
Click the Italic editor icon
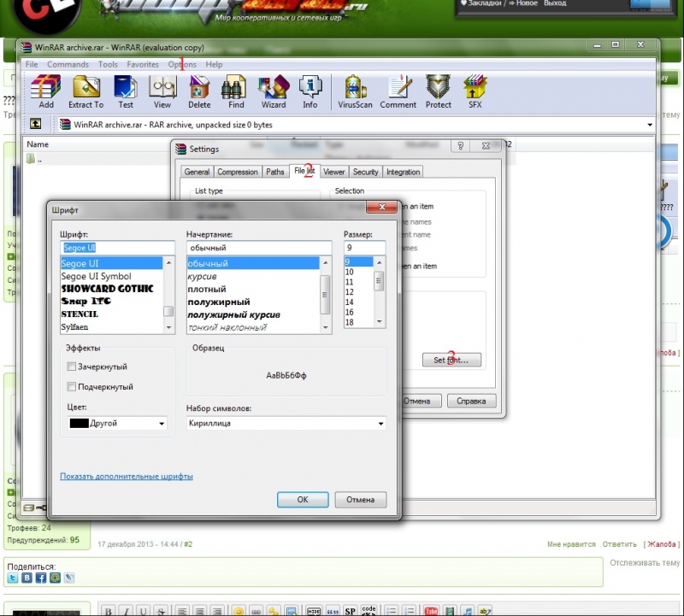tap(126, 611)
